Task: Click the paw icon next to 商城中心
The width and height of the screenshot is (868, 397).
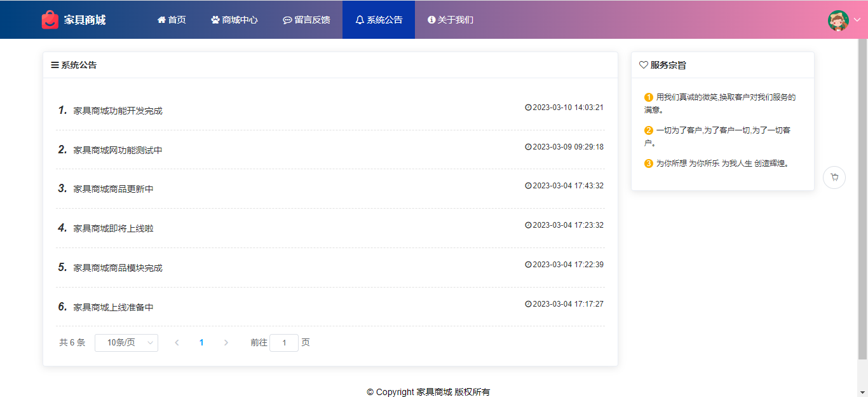Action: [x=215, y=20]
